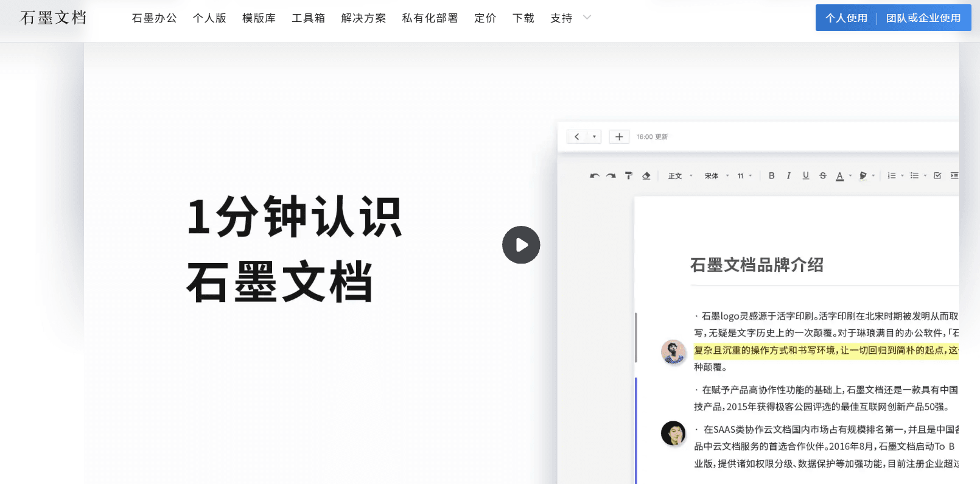Viewport: 980px width, 484px height.
Task: Toggle italic formatting
Action: [x=789, y=176]
